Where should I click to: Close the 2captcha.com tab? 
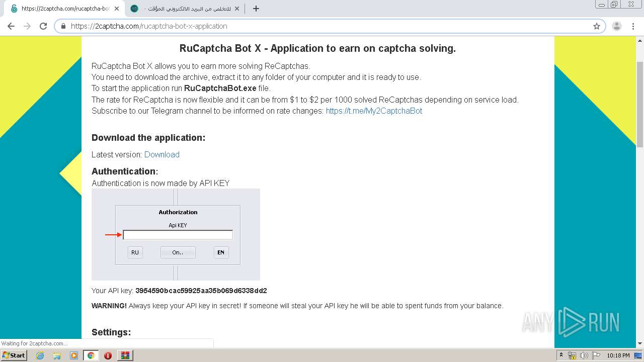(117, 9)
